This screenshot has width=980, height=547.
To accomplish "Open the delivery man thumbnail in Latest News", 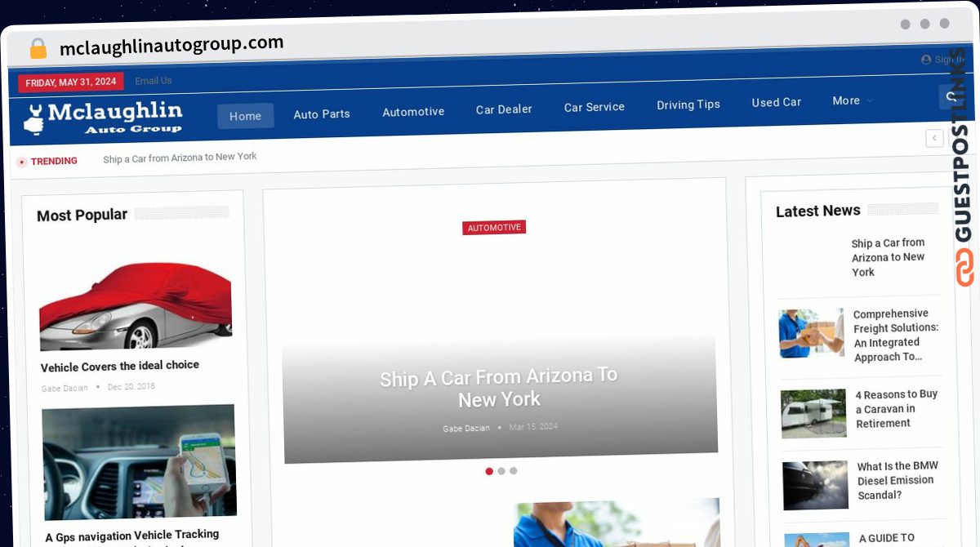I will point(811,333).
